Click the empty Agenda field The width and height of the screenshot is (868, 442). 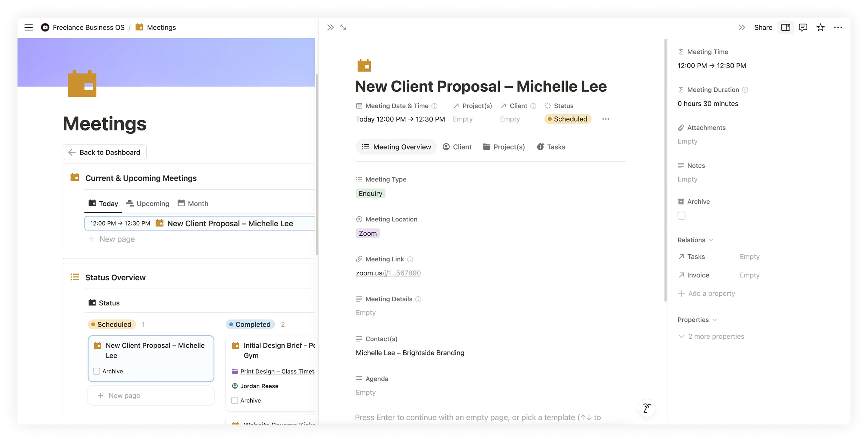(366, 392)
